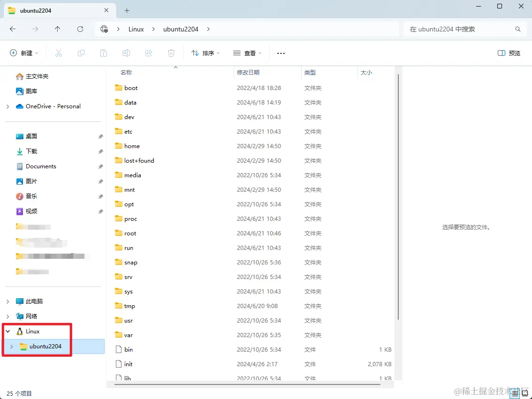The image size is (532, 399).
Task: Click the Share icon in toolbar
Action: coord(149,53)
